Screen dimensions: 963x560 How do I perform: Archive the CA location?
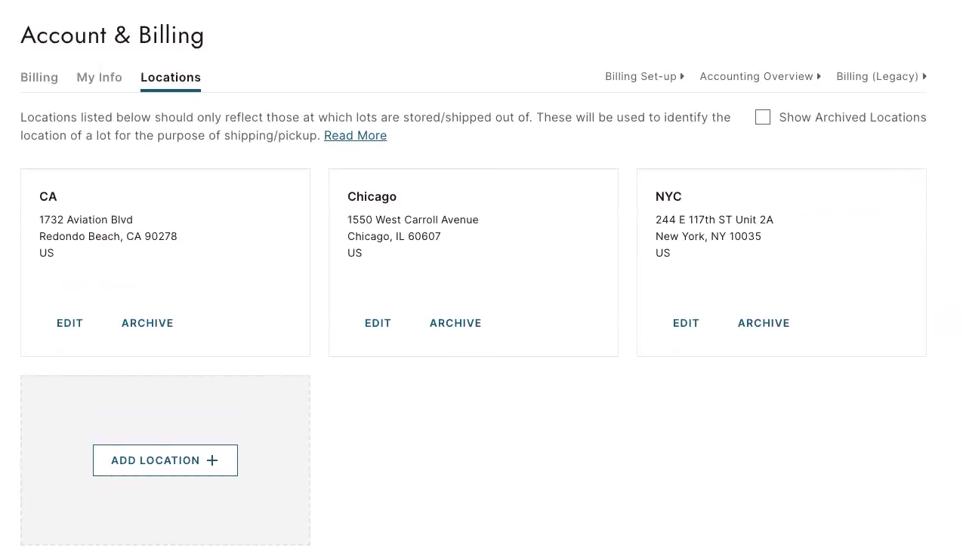click(147, 323)
